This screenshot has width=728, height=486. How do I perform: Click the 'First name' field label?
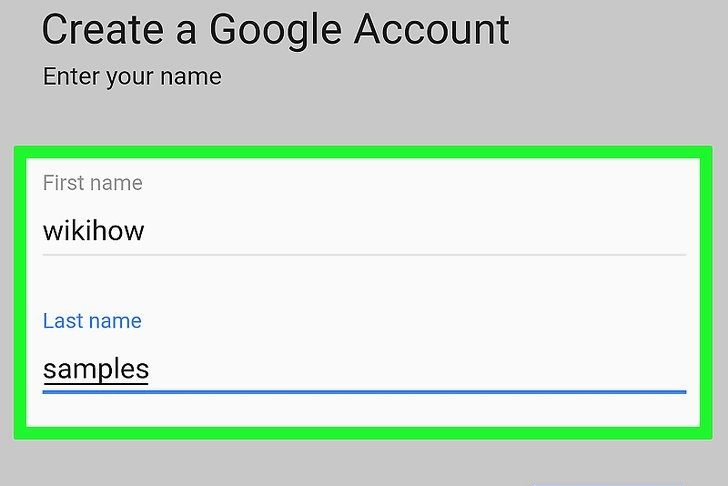coord(92,183)
